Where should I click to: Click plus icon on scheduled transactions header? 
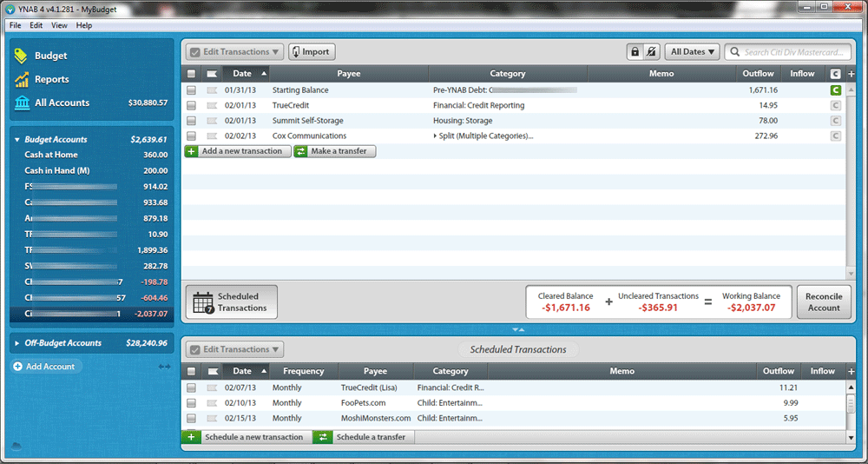pyautogui.click(x=852, y=371)
